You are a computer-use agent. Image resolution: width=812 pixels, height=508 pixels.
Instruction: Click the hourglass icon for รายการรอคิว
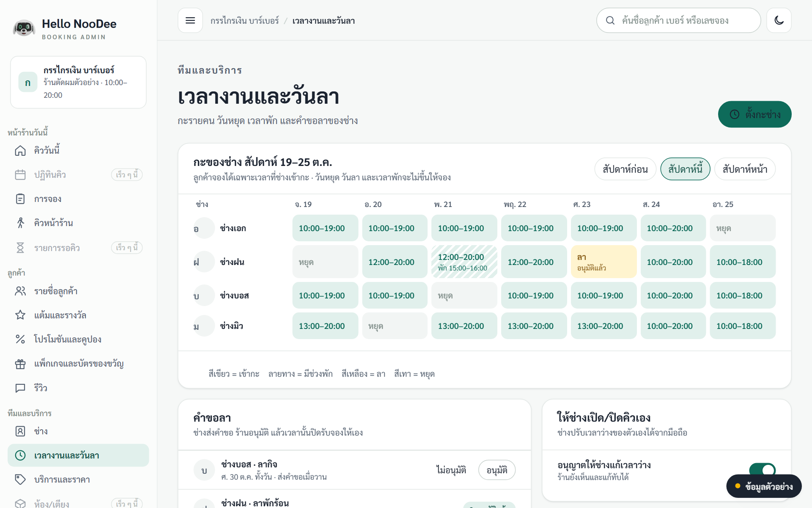tap(20, 248)
